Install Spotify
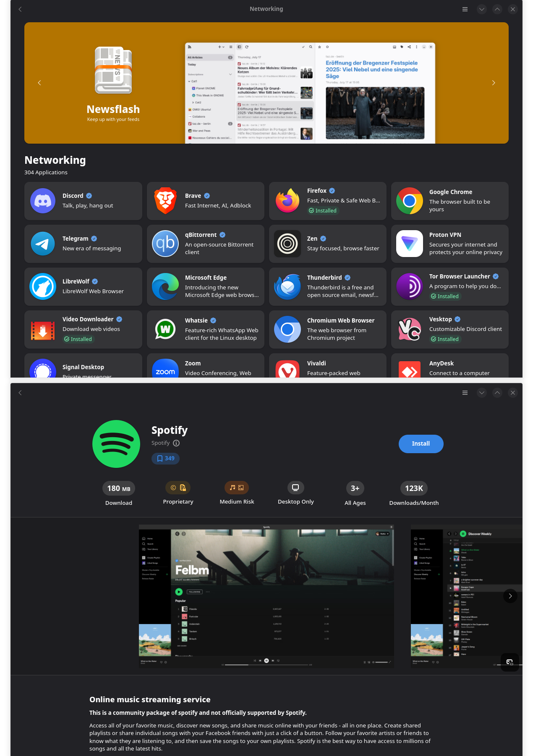This screenshot has width=533, height=756. [x=421, y=444]
